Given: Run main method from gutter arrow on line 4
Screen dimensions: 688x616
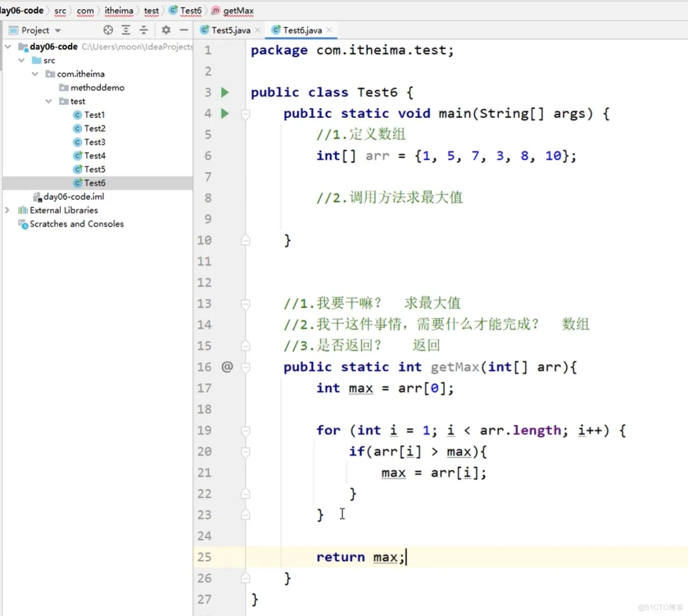Looking at the screenshot, I should (x=225, y=113).
